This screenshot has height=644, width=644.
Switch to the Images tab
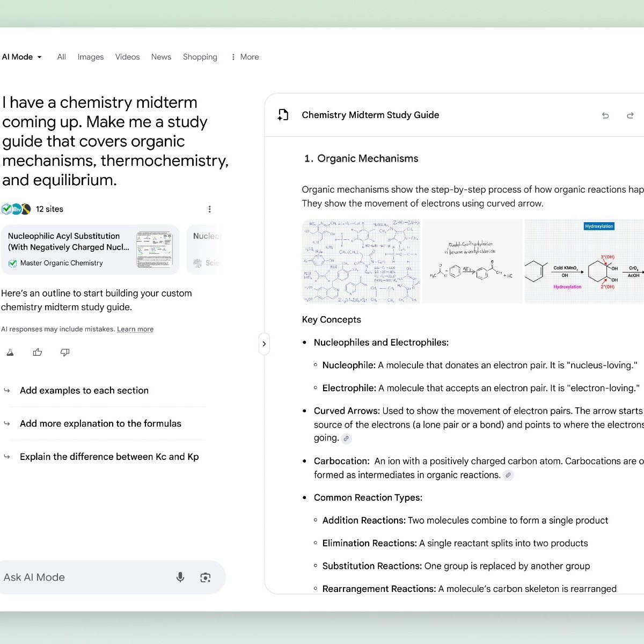pos(90,57)
